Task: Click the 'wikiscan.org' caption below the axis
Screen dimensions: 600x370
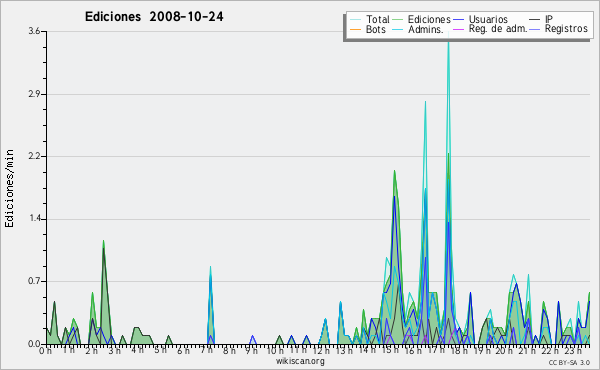Action: coord(300,361)
